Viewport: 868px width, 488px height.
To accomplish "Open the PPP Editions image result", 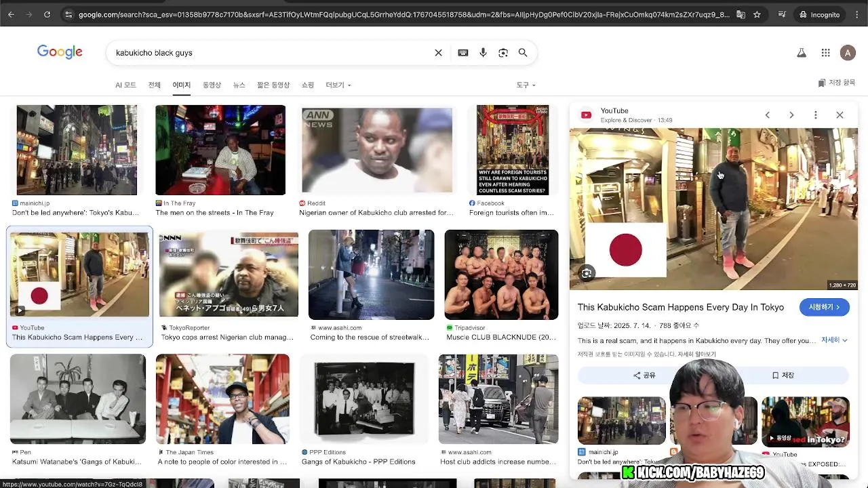I will tap(364, 399).
